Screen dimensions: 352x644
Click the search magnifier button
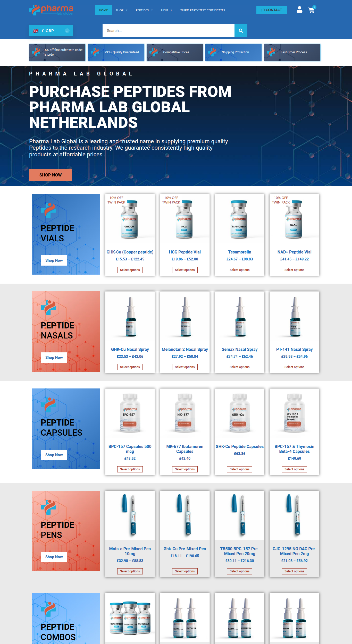[x=241, y=31]
